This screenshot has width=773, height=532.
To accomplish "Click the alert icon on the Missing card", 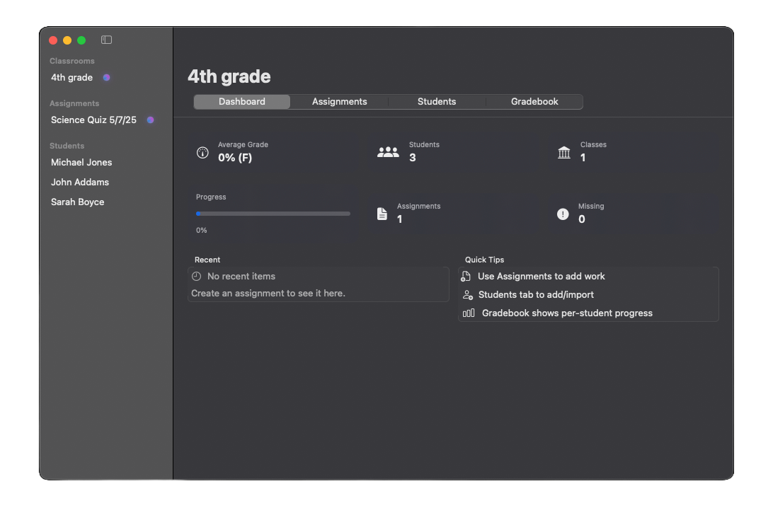I will (562, 212).
